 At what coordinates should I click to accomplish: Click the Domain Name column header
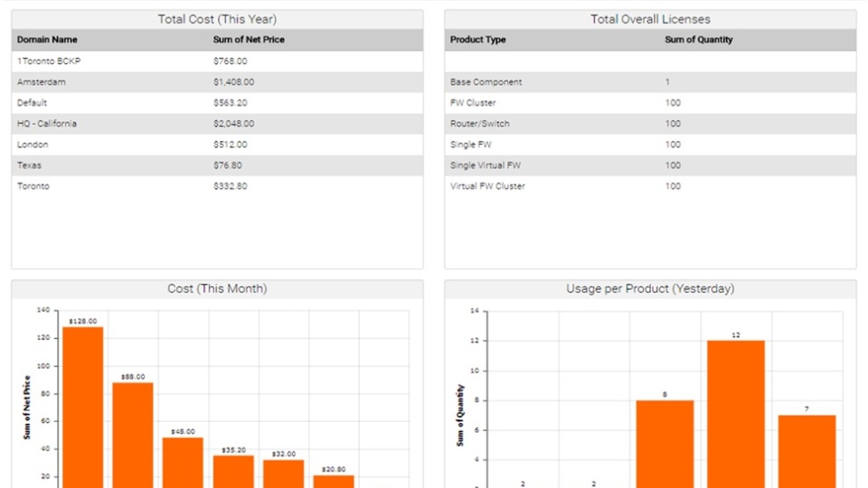tap(47, 40)
